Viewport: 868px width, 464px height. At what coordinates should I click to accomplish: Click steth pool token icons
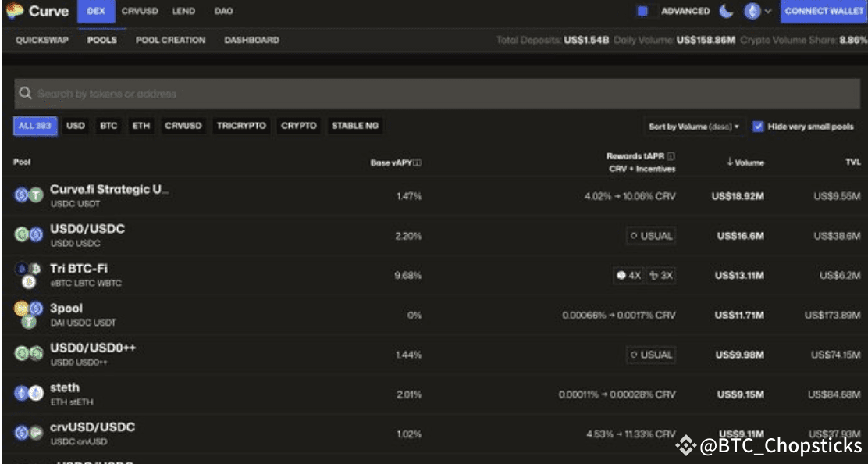(x=28, y=393)
